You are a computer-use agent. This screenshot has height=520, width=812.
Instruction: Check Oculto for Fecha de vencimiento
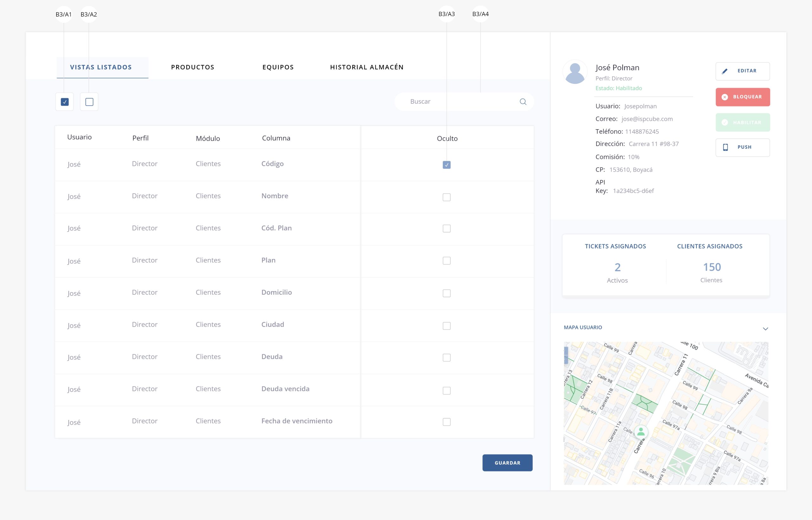[x=446, y=422]
